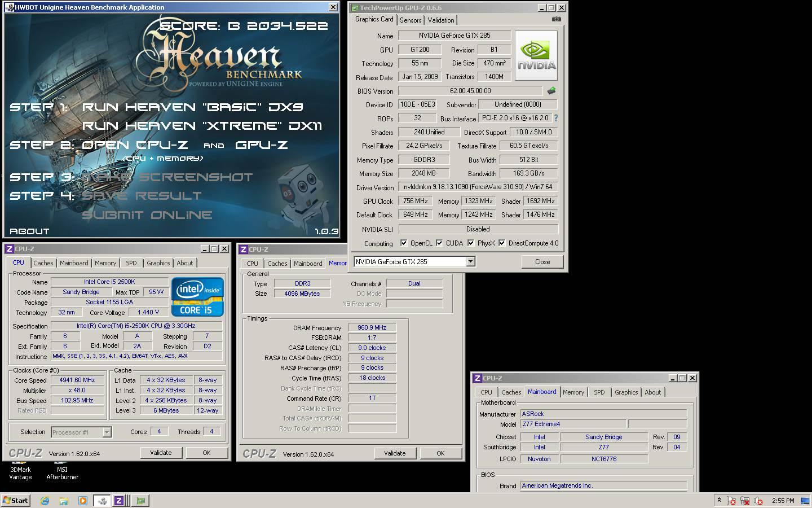
Task: Click the bus interface question mark icon
Action: tap(556, 118)
